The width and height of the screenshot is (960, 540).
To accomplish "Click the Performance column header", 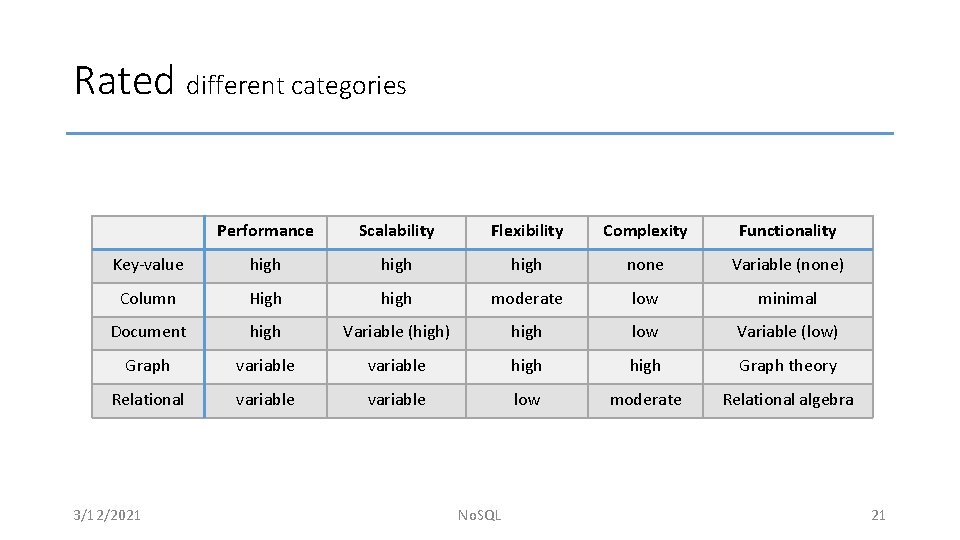I will (x=265, y=231).
